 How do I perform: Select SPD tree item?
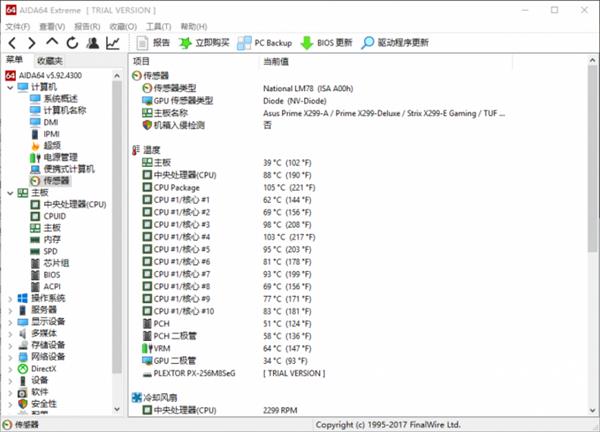click(x=44, y=251)
